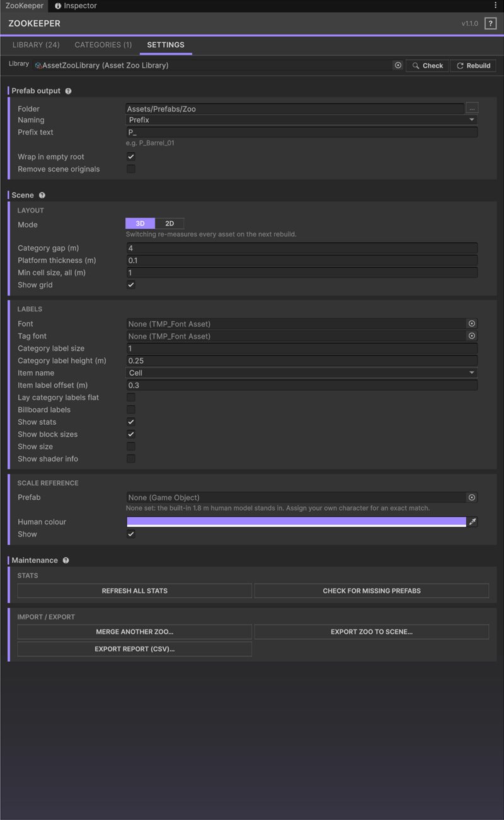This screenshot has width=504, height=820.
Task: Toggle the Show grid checkbox
Action: coord(131,285)
